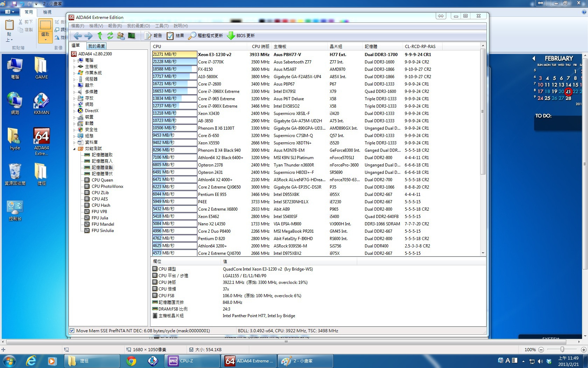Screen dimensions: 588x368
Task: Click the Refresh icon in AIDA64 toolbar
Action: (110, 36)
